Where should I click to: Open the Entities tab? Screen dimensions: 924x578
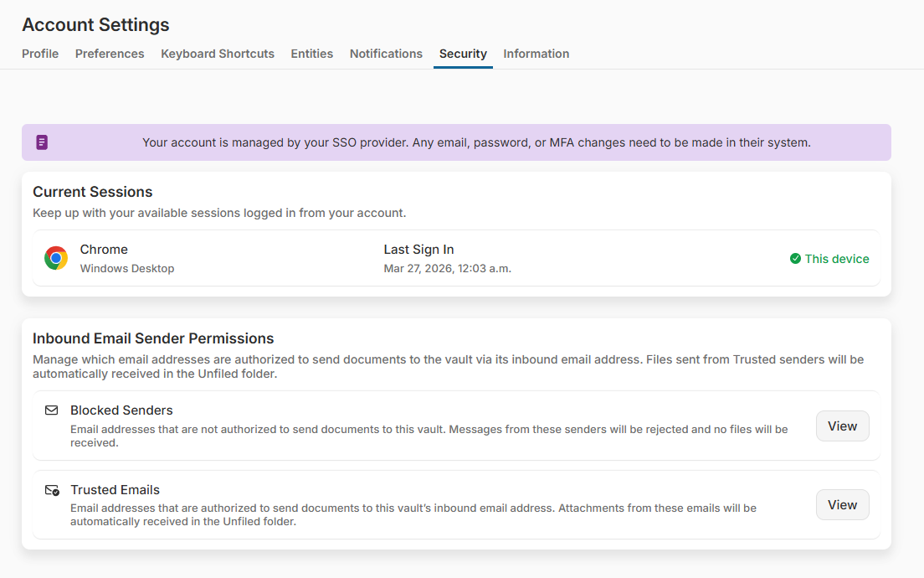click(311, 54)
